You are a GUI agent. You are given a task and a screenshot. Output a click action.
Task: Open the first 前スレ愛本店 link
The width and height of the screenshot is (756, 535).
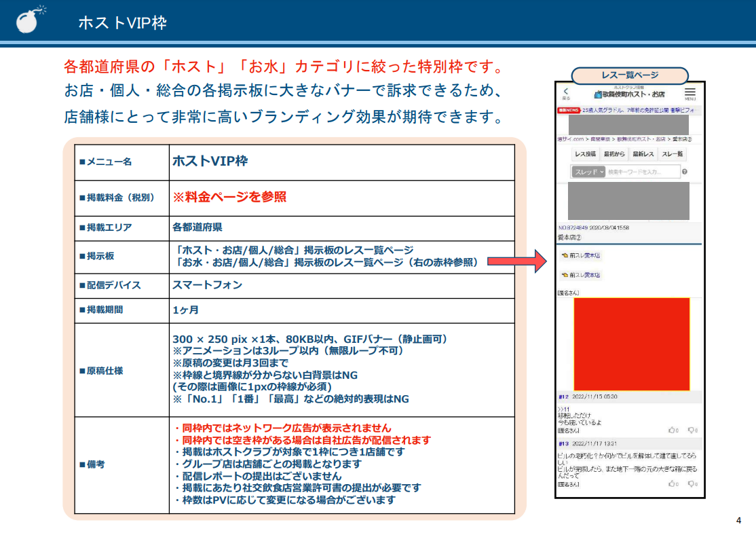click(581, 256)
